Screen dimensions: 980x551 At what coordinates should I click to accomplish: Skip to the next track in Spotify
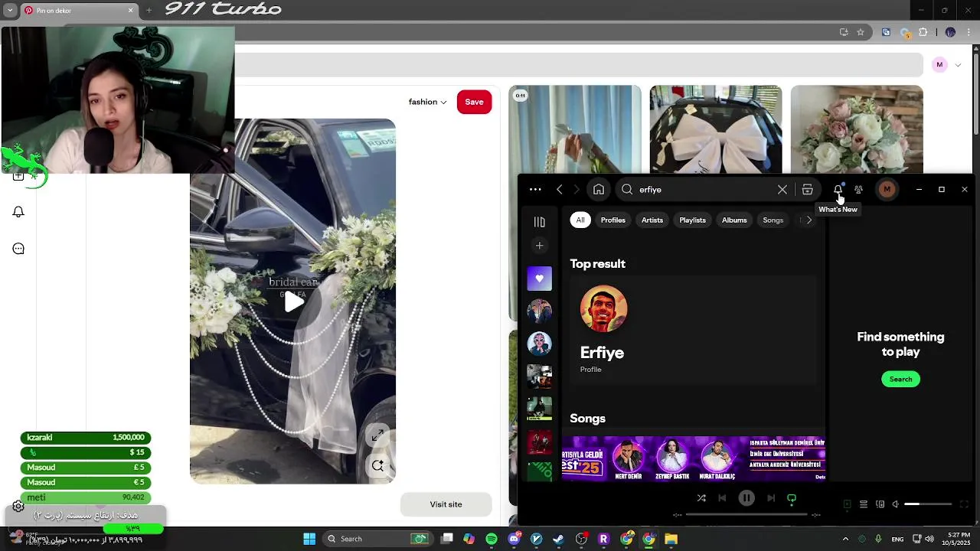(x=771, y=498)
